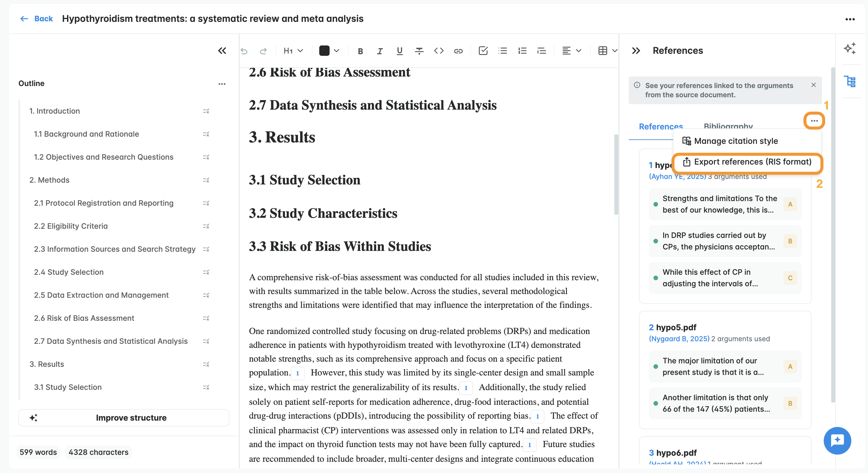Insert a hyperlink
Viewport: 868px width, 473px height.
pos(458,51)
